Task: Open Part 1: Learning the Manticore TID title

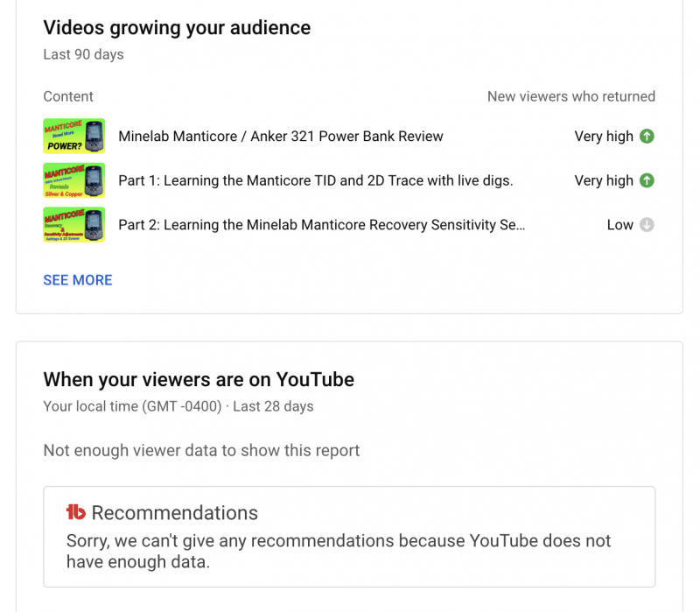Action: (x=315, y=180)
